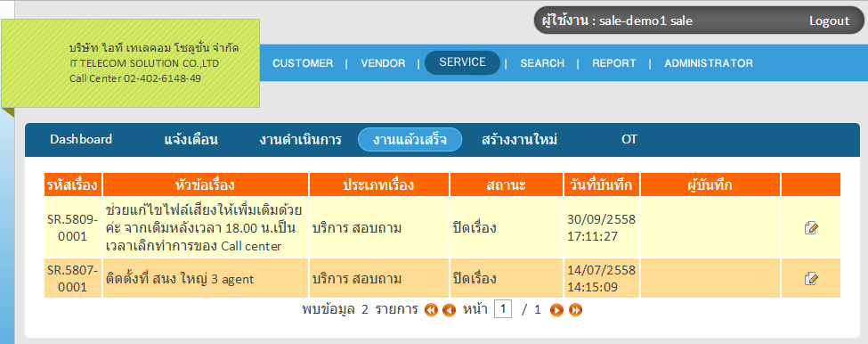Click ปิดเรื่อง status in SR.5809-0001 row
The width and height of the screenshot is (868, 344).
pos(475,227)
